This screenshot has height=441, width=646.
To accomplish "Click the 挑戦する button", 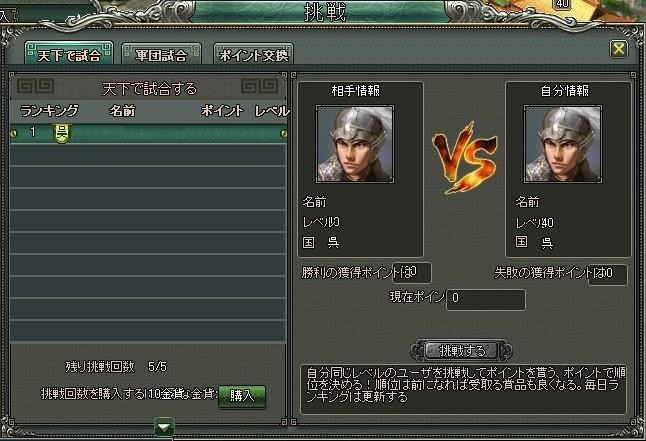I will coord(461,351).
